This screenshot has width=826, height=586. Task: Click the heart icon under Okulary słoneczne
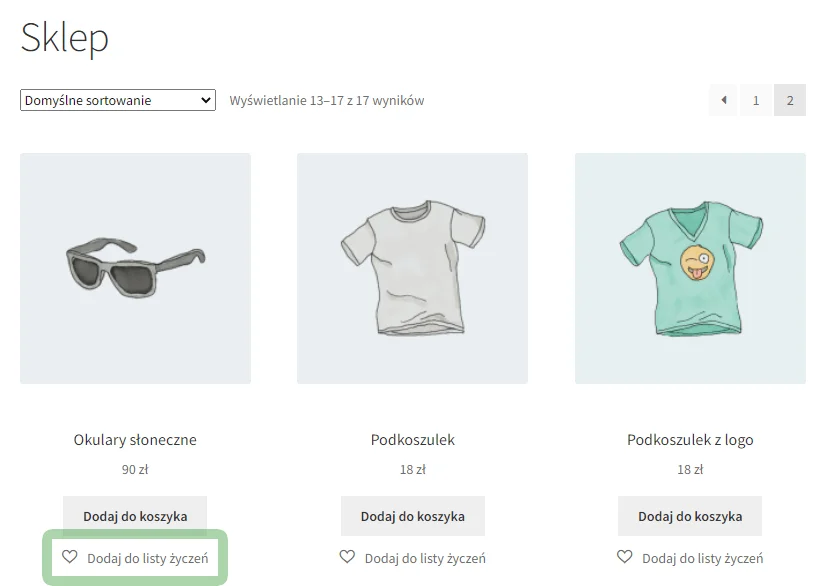70,556
